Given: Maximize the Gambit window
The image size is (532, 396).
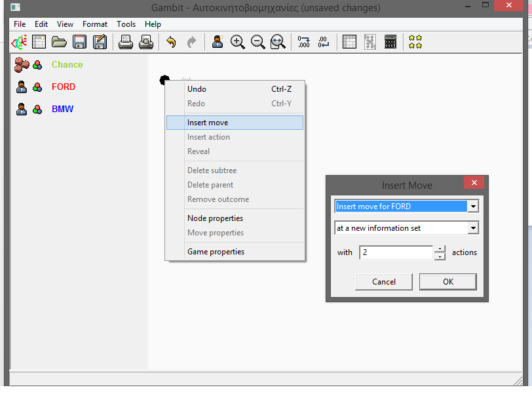Looking at the screenshot, I should [x=485, y=5].
